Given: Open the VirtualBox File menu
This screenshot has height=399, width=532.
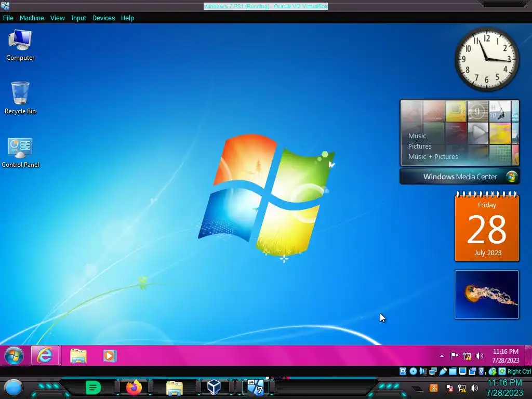Looking at the screenshot, I should click(8, 18).
